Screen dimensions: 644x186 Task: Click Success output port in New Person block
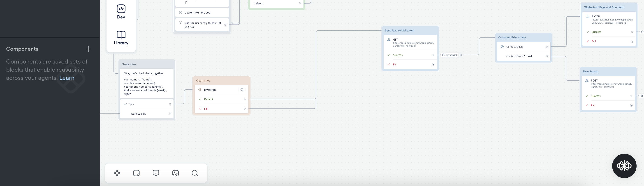coord(632,96)
